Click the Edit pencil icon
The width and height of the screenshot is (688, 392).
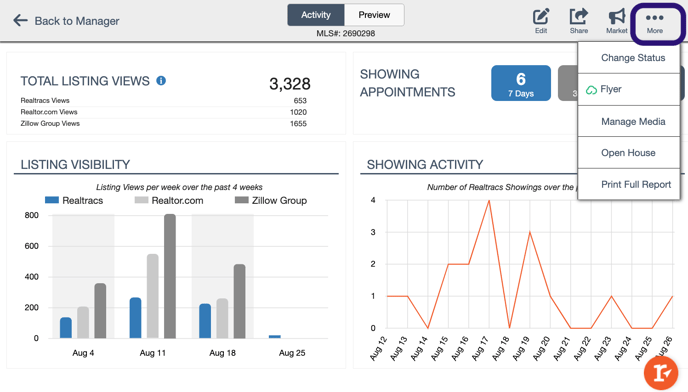point(541,17)
